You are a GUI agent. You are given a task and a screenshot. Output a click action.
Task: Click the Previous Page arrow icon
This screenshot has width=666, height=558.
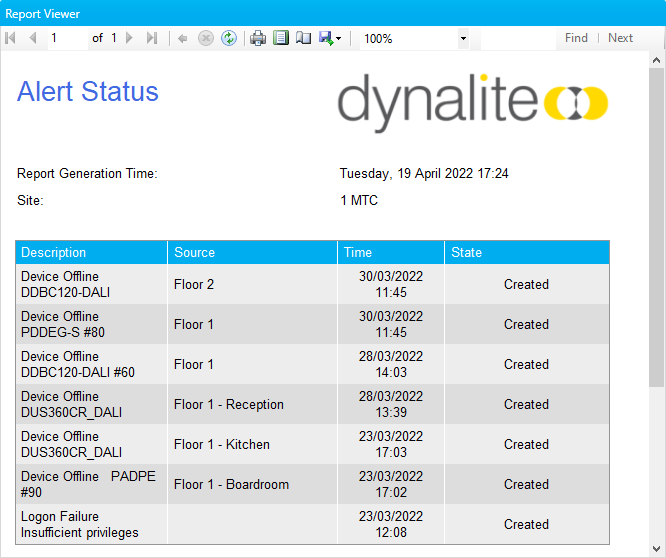[32, 38]
